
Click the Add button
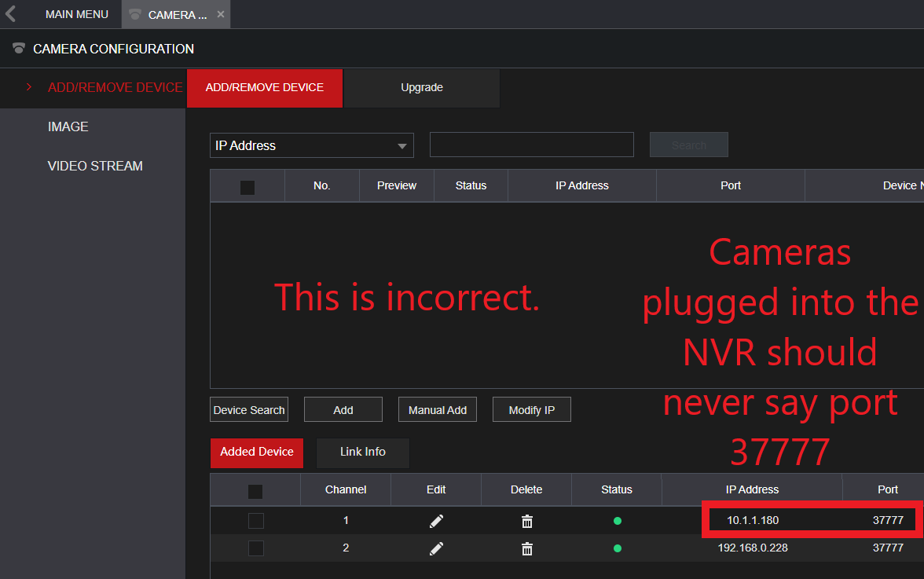(x=343, y=410)
